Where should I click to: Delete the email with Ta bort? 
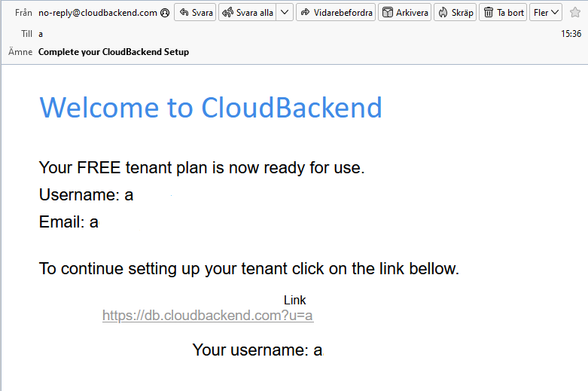tap(503, 12)
